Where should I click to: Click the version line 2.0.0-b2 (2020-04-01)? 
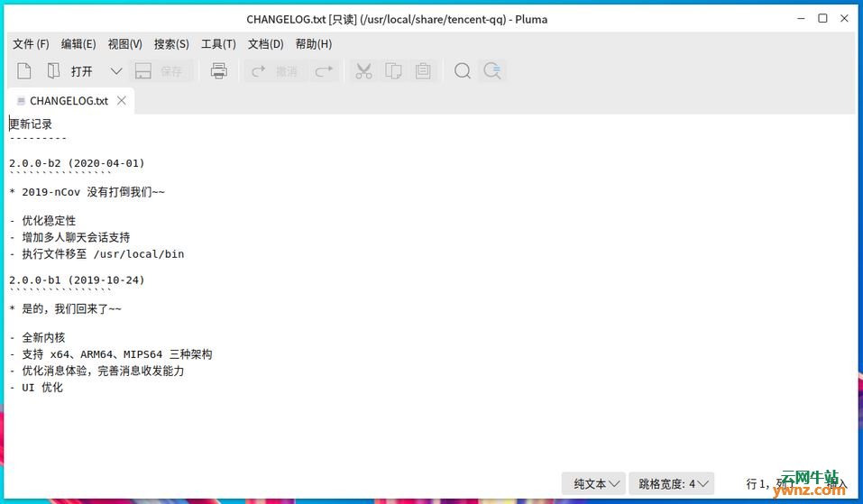tap(77, 163)
